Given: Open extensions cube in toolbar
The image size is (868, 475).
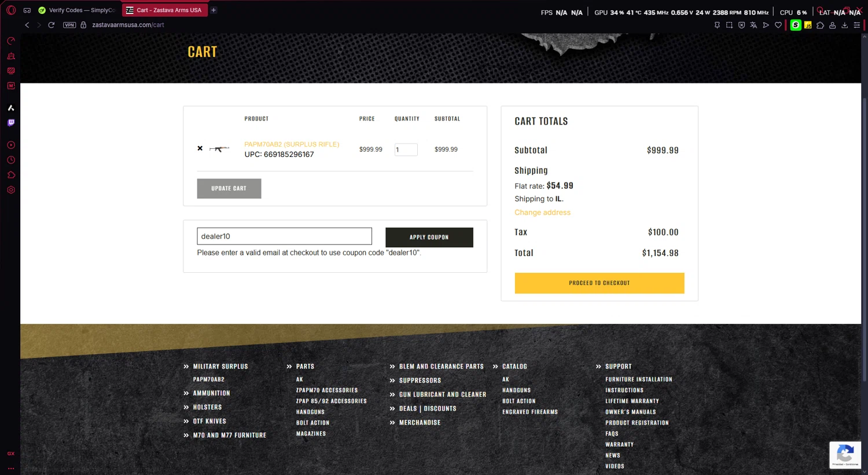Looking at the screenshot, I should [x=820, y=25].
